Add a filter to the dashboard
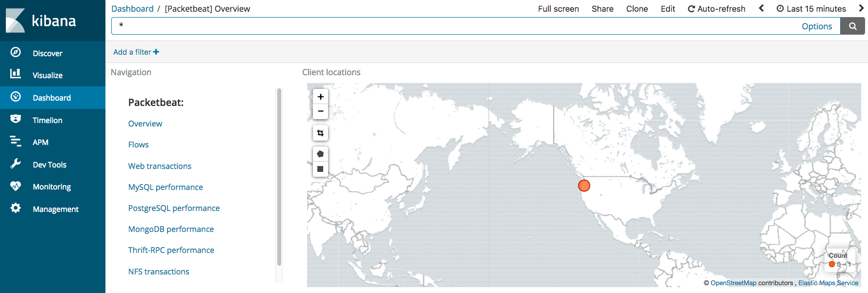868x293 pixels. pos(136,52)
